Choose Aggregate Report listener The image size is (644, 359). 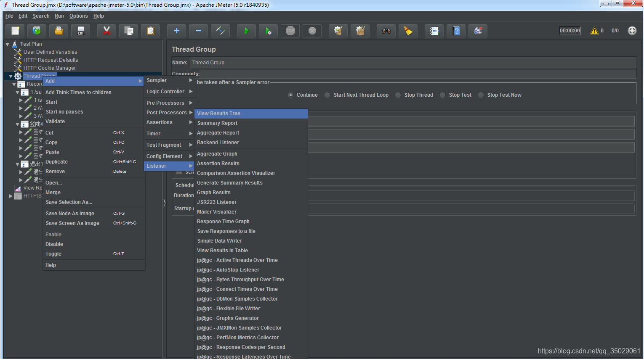click(x=251, y=133)
